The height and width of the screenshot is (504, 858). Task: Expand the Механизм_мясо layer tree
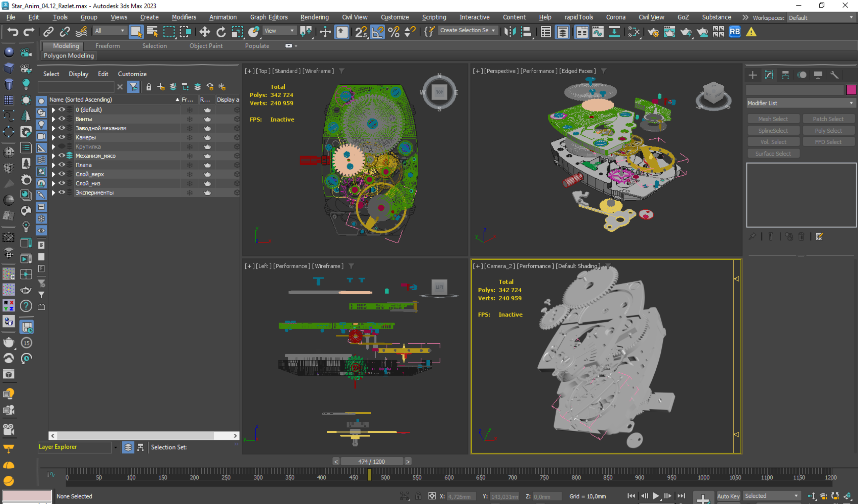pos(53,156)
